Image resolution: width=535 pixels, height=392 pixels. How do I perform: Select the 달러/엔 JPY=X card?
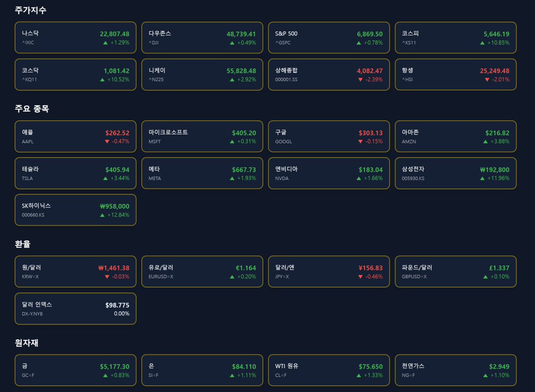(x=329, y=272)
